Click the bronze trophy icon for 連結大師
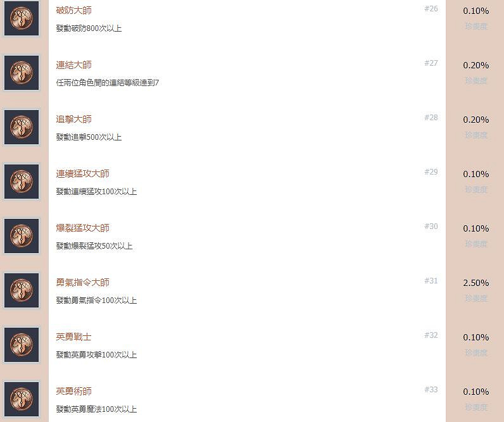This screenshot has height=422, width=504. coord(22,73)
